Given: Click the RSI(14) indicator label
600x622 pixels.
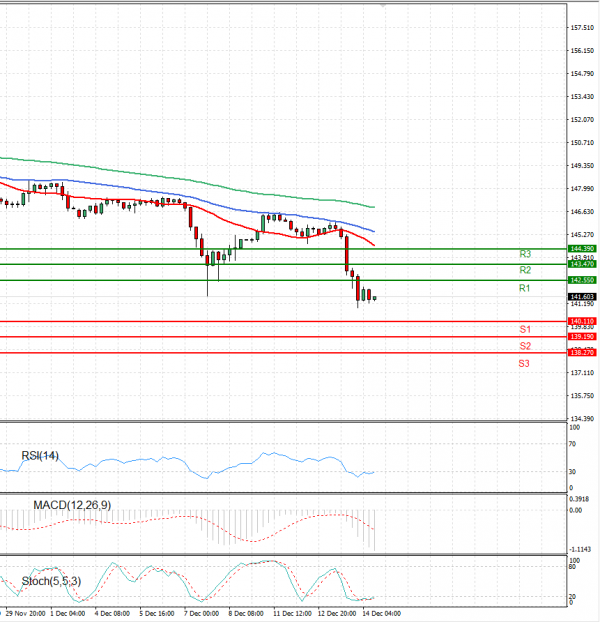Looking at the screenshot, I should pos(40,455).
